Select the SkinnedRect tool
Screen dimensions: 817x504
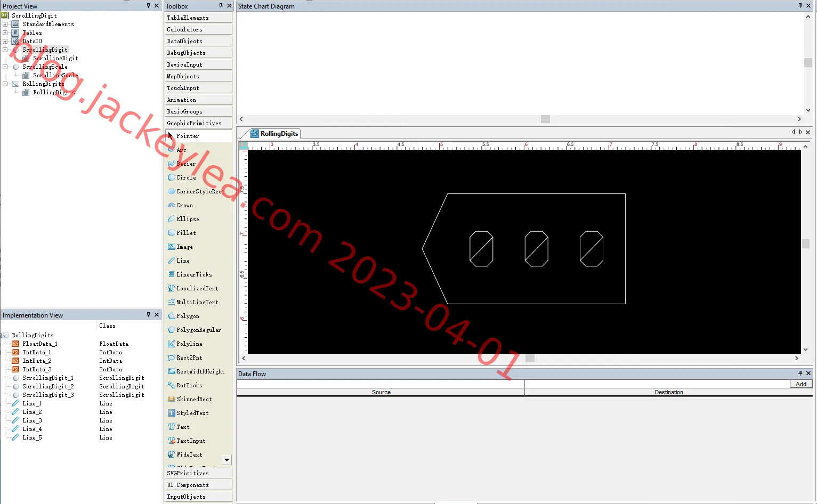click(194, 399)
